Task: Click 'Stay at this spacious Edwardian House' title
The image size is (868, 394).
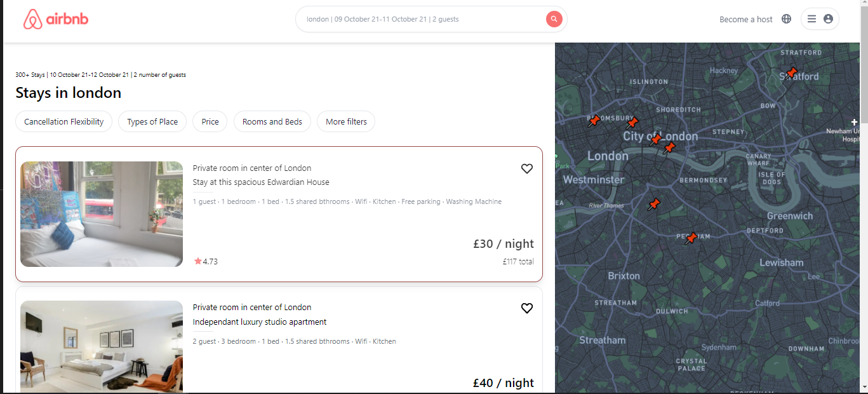Action: click(261, 182)
